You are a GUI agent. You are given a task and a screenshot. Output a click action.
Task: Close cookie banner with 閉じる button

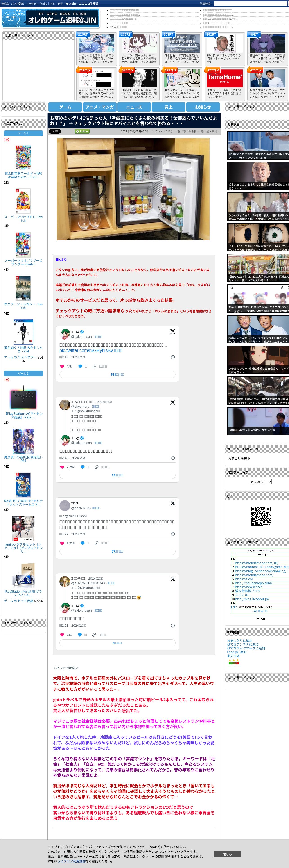pyautogui.click(x=227, y=854)
